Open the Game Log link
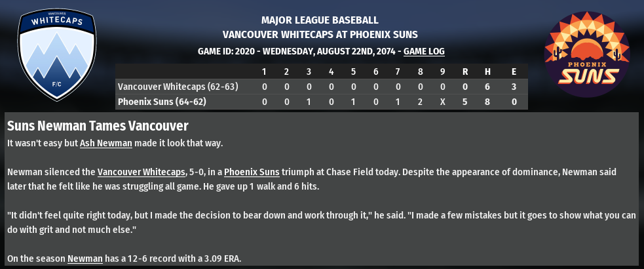 (424, 51)
